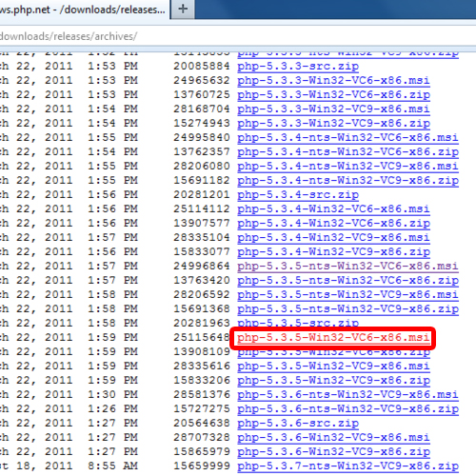The height and width of the screenshot is (476, 476).
Task: Click file size 28168704
Action: [x=202, y=109]
